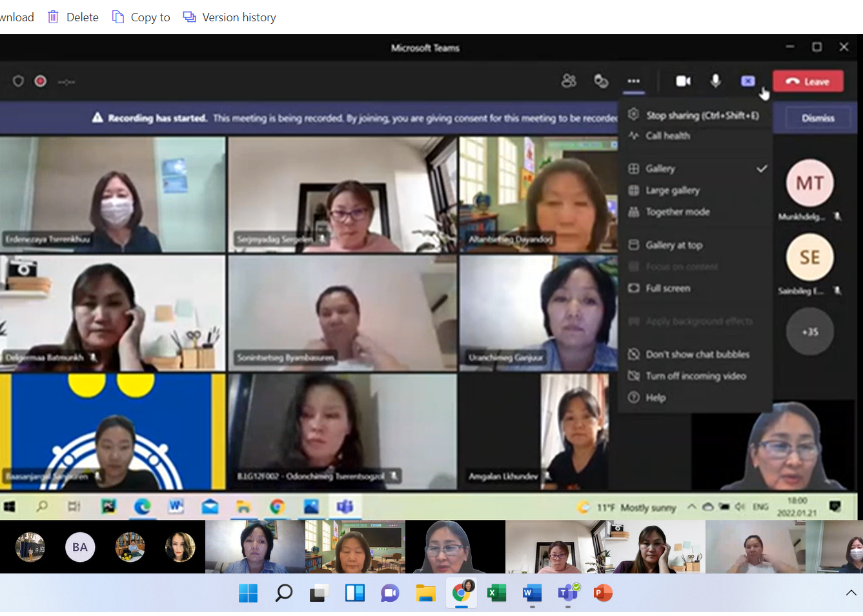Choose Gallery at top option
Screen dimensions: 863x616
point(695,245)
